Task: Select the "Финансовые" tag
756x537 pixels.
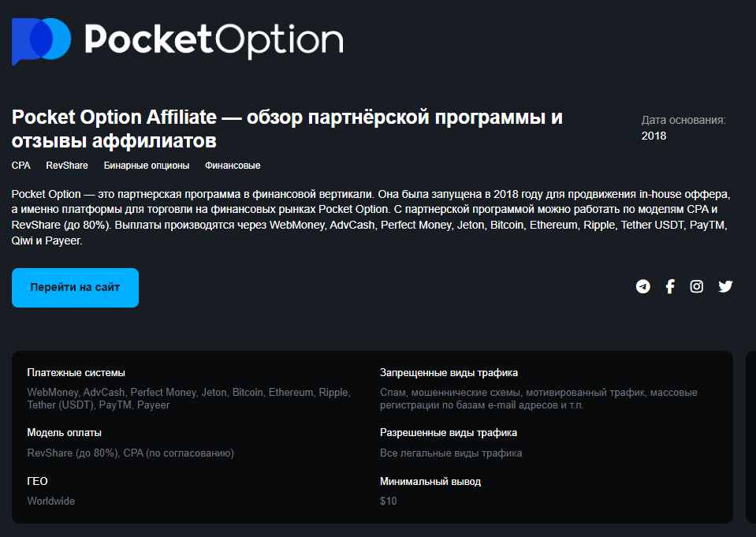Action: (x=233, y=166)
